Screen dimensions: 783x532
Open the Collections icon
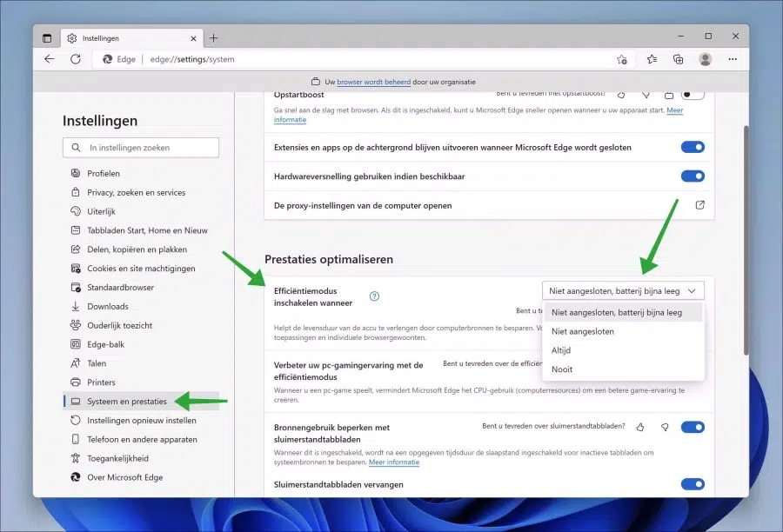click(x=678, y=59)
